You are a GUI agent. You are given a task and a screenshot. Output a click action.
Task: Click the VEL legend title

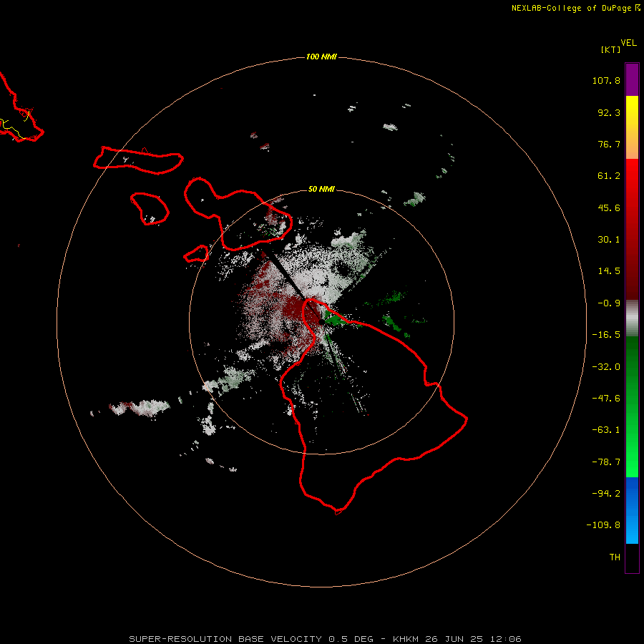click(x=628, y=43)
